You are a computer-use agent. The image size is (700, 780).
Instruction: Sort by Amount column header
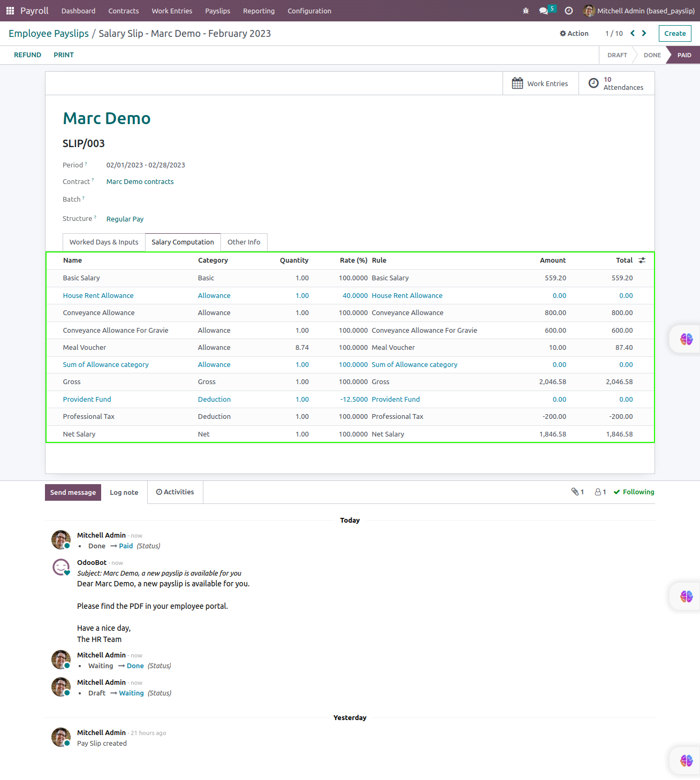(552, 261)
